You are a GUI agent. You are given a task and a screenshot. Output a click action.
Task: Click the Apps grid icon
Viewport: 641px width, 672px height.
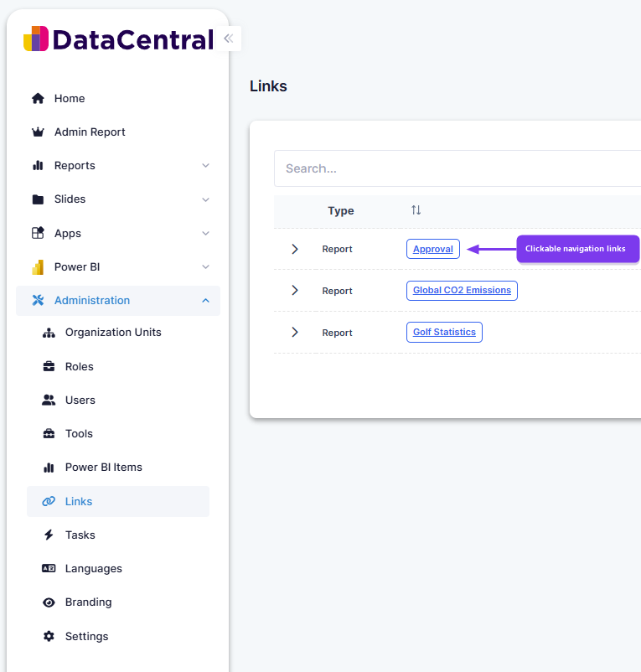click(x=38, y=233)
